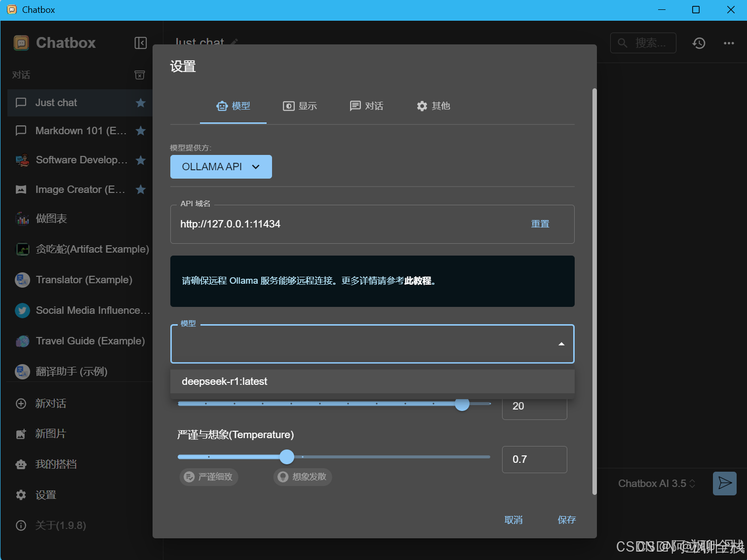
Task: Open the Just chat conversation
Action: pyautogui.click(x=80, y=103)
